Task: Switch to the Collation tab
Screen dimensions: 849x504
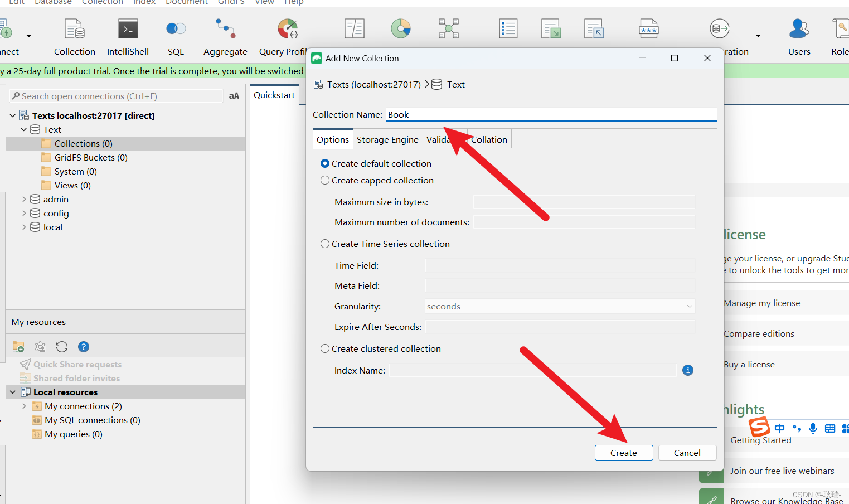Action: (x=489, y=139)
